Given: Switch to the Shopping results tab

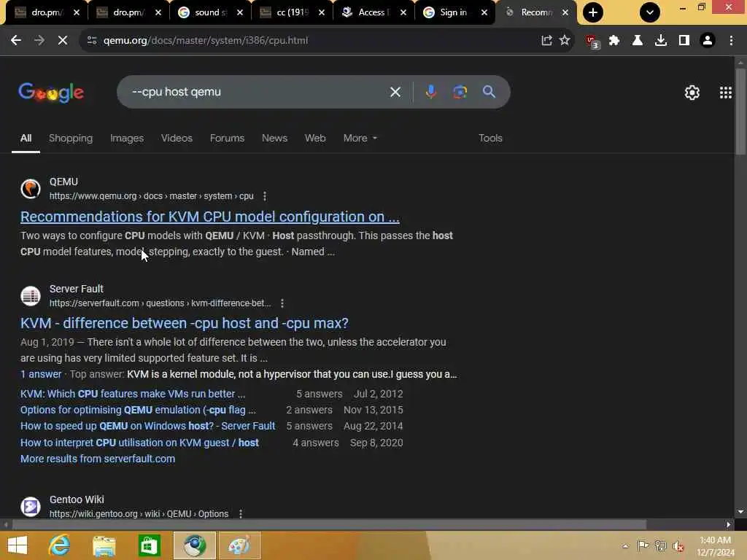Looking at the screenshot, I should (71, 138).
